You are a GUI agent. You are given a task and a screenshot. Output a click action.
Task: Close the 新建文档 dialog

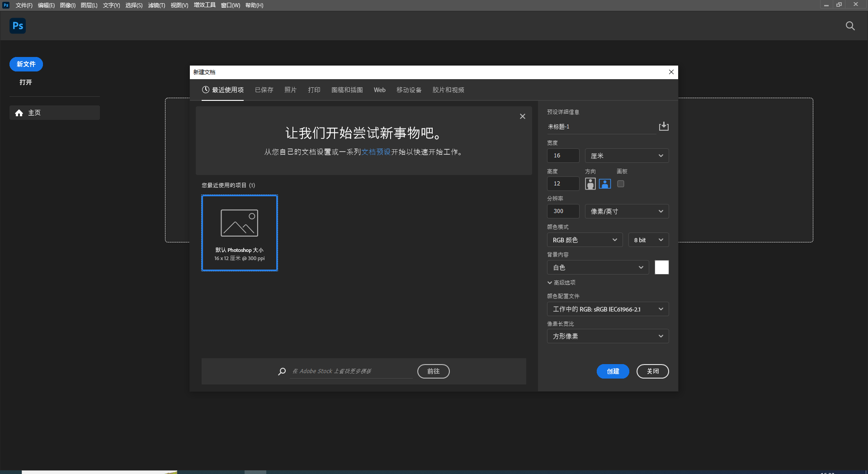click(671, 72)
